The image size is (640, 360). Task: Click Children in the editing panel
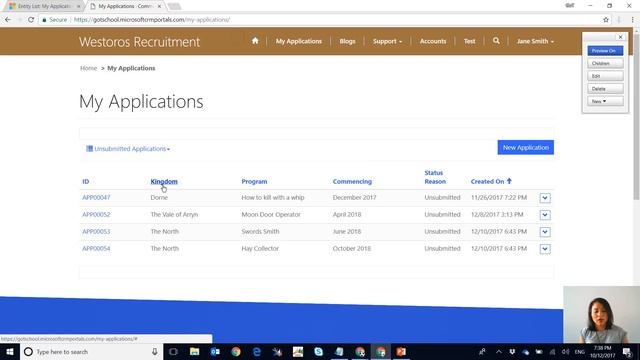click(x=605, y=63)
